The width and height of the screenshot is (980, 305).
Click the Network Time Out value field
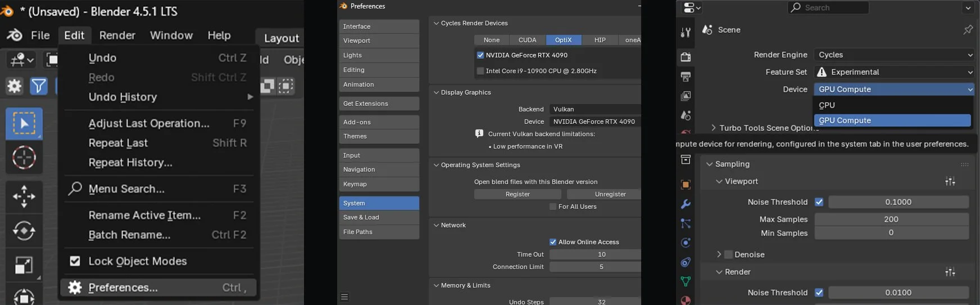595,254
